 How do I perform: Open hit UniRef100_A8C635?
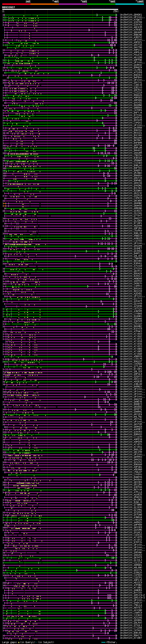[x=131, y=27]
